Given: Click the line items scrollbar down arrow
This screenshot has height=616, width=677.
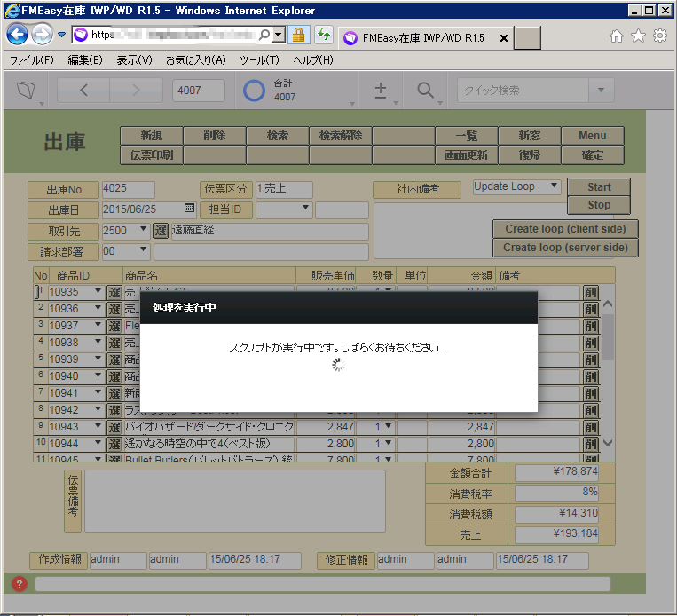Looking at the screenshot, I should (608, 443).
